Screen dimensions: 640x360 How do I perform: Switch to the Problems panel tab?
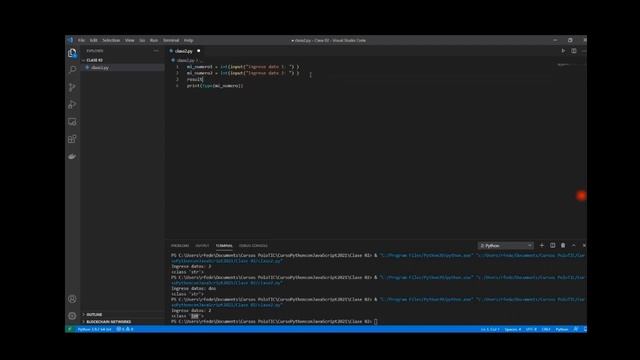180,246
